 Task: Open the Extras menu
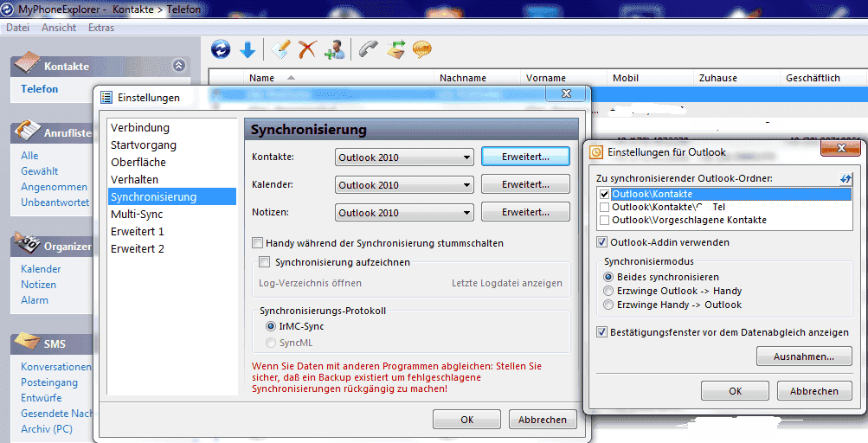tap(101, 27)
